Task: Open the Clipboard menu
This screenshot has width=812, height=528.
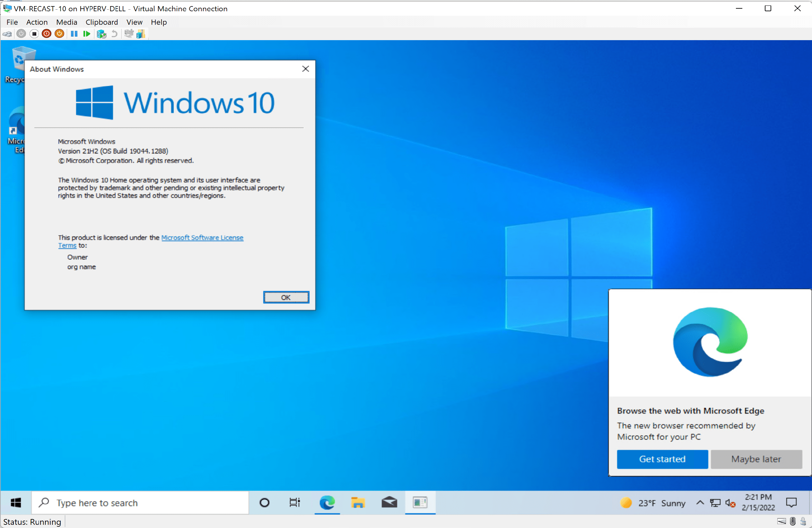Action: (x=102, y=22)
